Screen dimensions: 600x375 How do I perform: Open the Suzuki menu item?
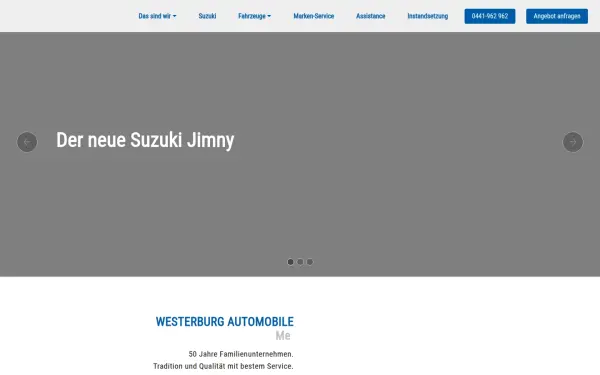207,16
